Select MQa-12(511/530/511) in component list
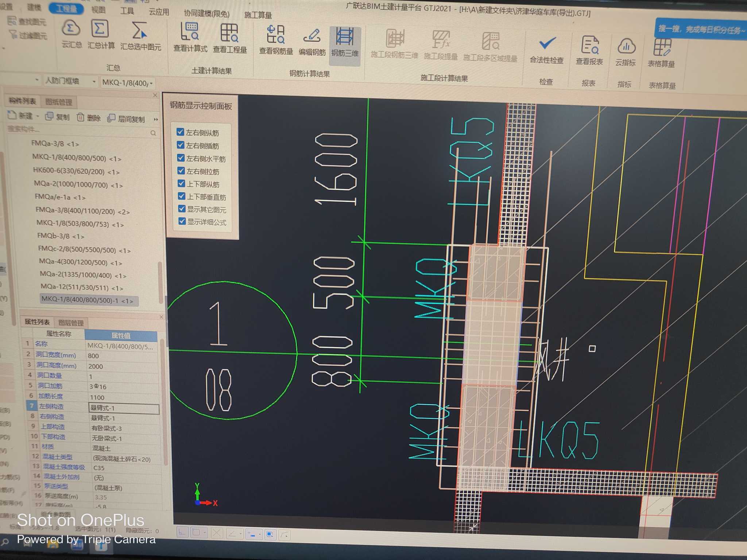This screenshot has height=560, width=747. (x=82, y=288)
